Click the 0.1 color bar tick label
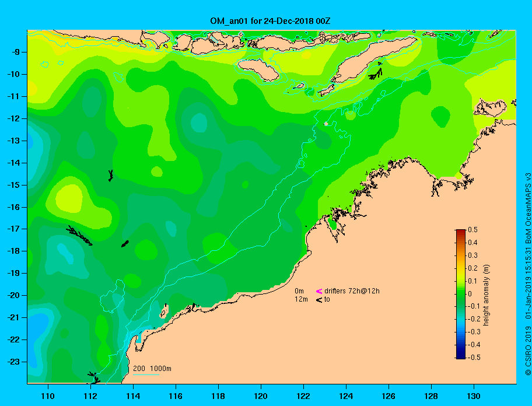 click(x=473, y=281)
